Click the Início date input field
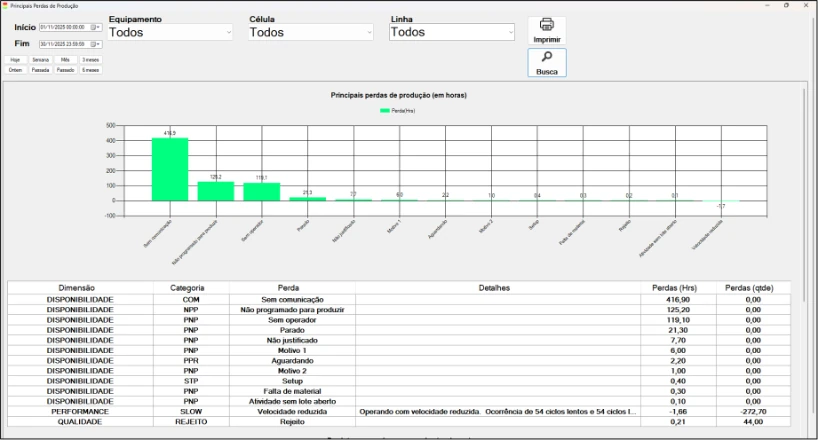This screenshot has width=818, height=440. [x=62, y=27]
